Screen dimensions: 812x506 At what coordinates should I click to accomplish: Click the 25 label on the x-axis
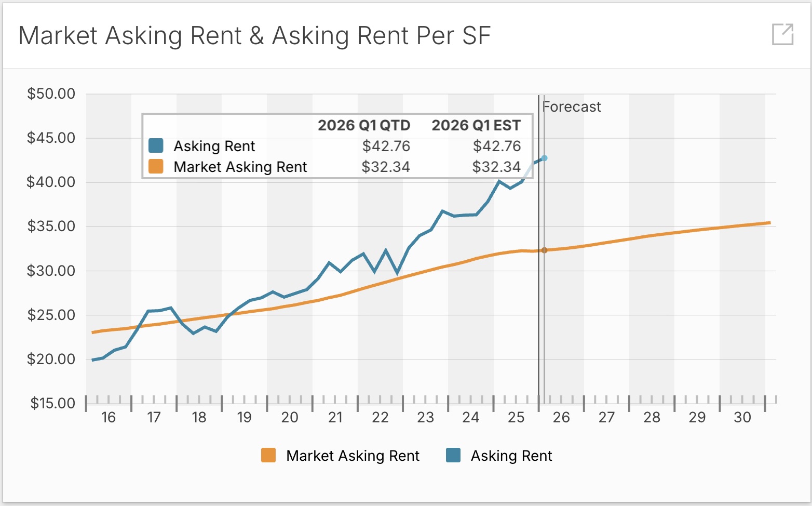coord(516,417)
